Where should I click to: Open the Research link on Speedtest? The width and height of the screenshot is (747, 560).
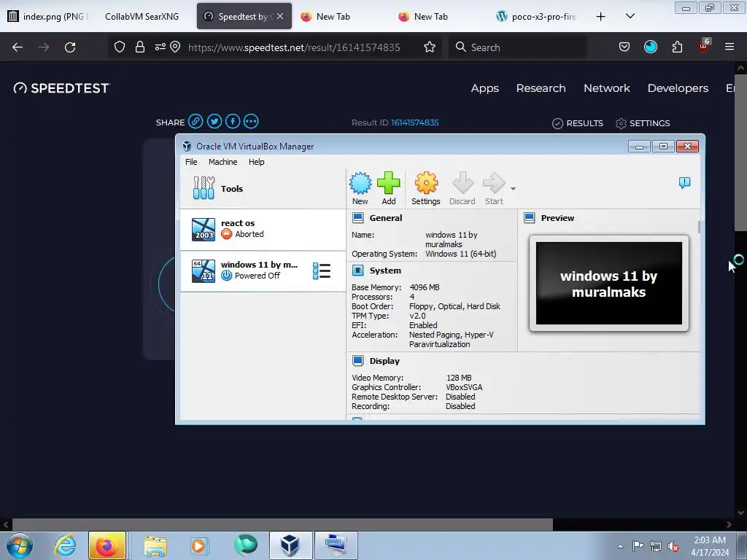pyautogui.click(x=541, y=88)
